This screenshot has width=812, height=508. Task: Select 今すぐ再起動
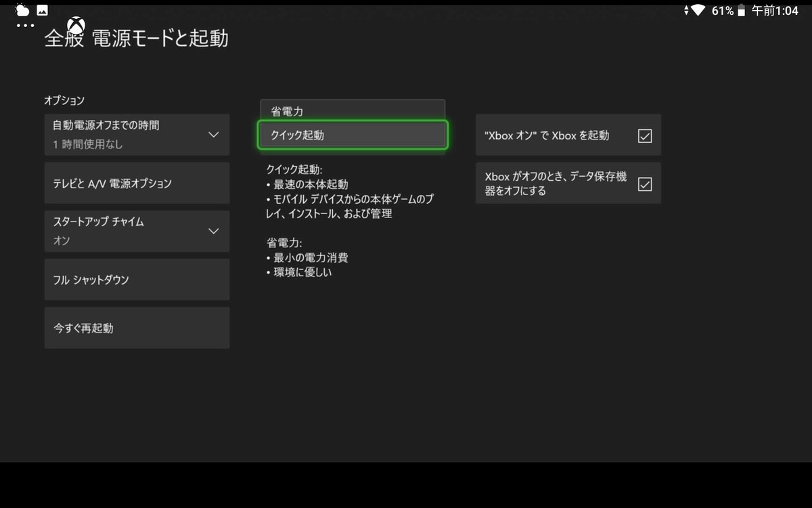pos(137,328)
